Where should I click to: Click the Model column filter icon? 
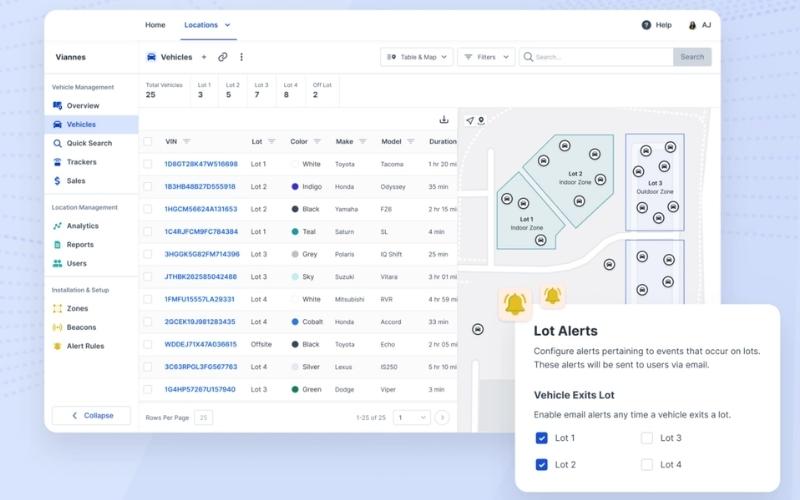(411, 141)
